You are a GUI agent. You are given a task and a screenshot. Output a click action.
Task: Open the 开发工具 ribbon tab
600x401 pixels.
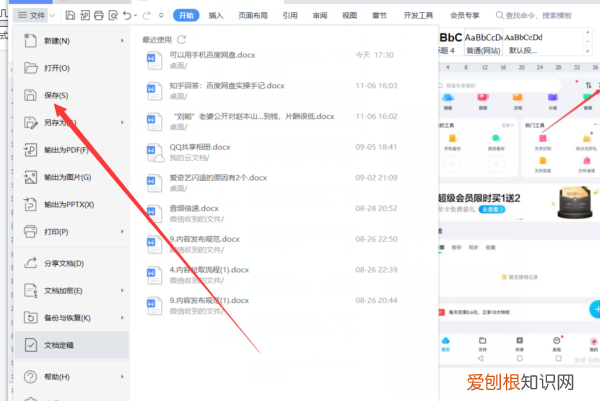coord(418,15)
